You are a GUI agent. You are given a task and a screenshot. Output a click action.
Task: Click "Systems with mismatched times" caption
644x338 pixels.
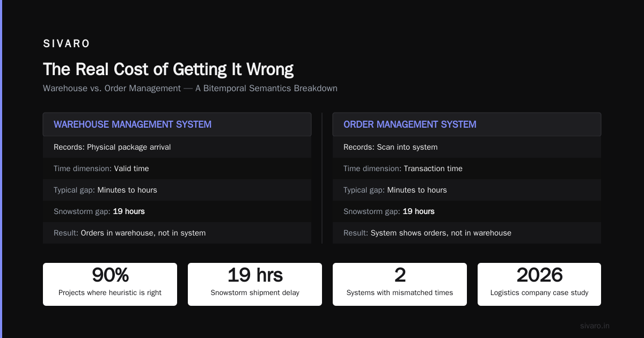(400, 293)
